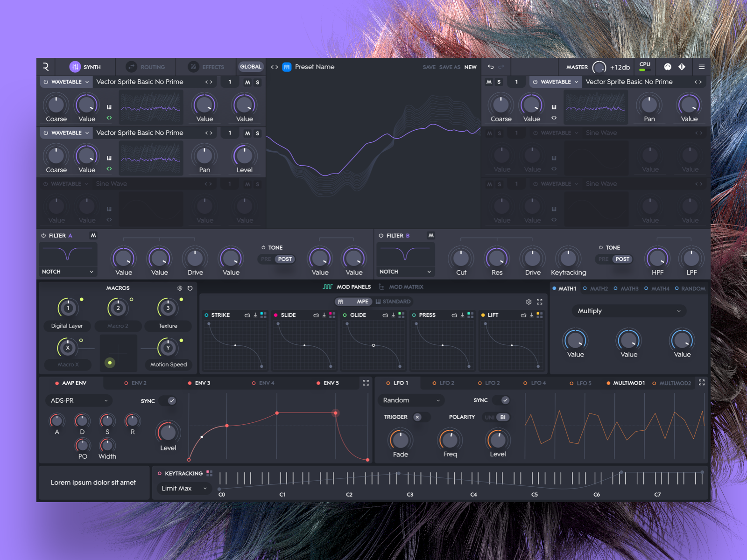Open the Limit Max keytracking dropdown
Viewport: 747px width, 560px height.
[x=183, y=488]
